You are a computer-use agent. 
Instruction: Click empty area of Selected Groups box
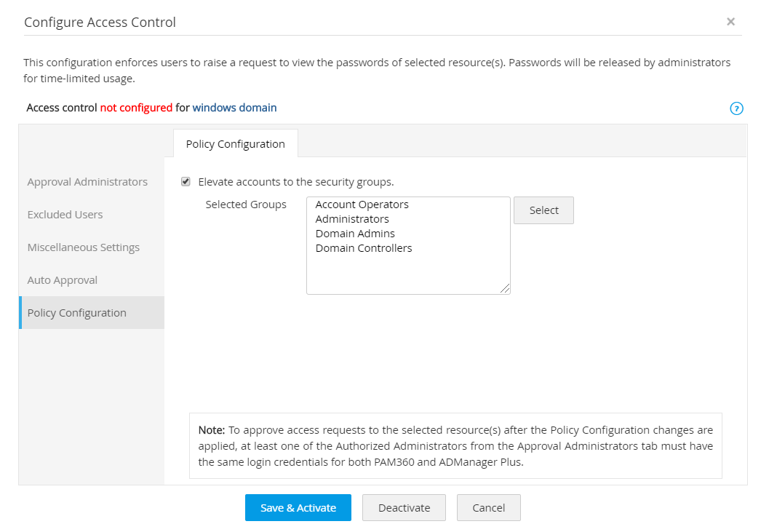pyautogui.click(x=407, y=273)
